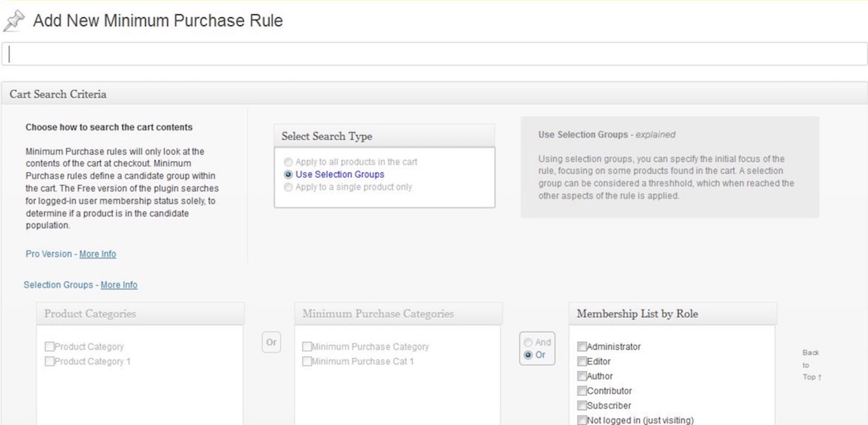Viewport: 868px width, 425px height.
Task: Tick the Author role checkbox
Action: (x=582, y=376)
